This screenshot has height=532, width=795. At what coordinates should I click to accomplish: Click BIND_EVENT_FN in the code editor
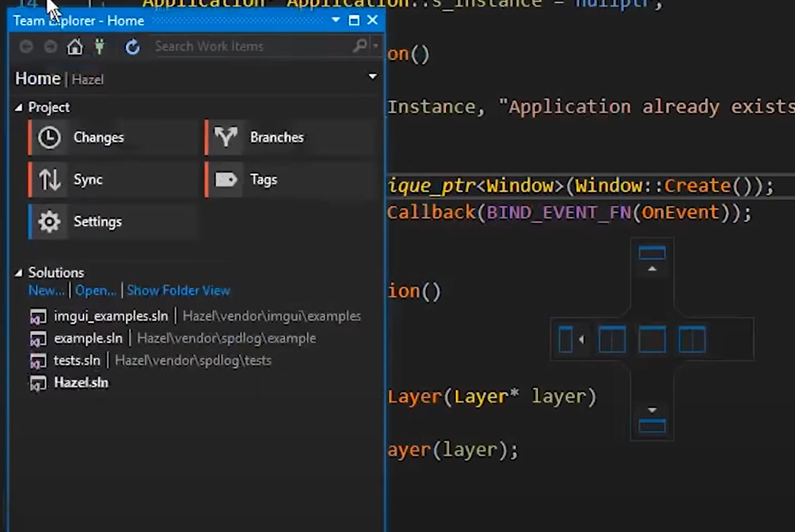point(559,212)
